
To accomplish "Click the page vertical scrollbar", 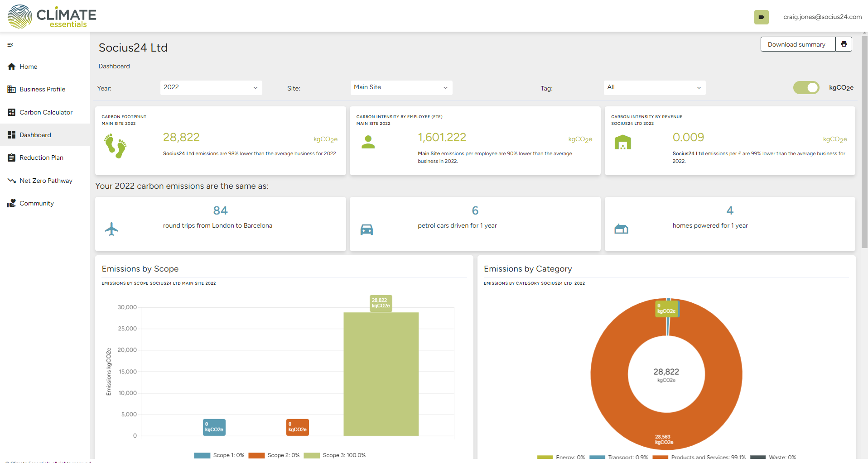I will [864, 141].
